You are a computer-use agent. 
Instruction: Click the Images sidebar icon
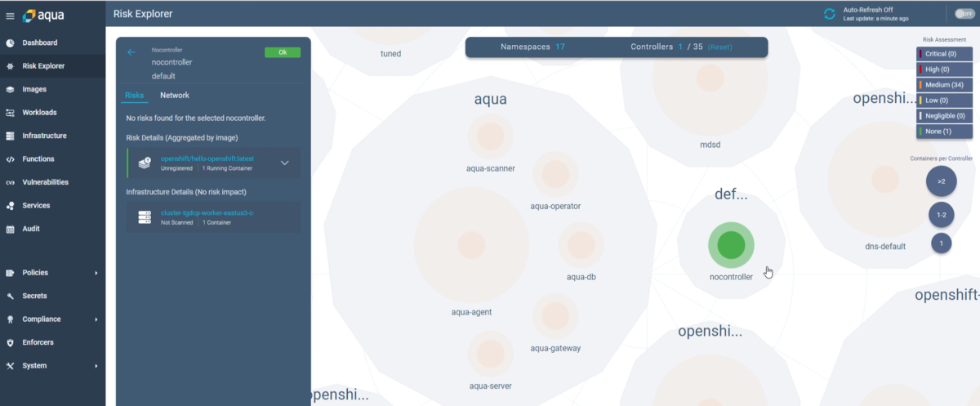coord(10,89)
